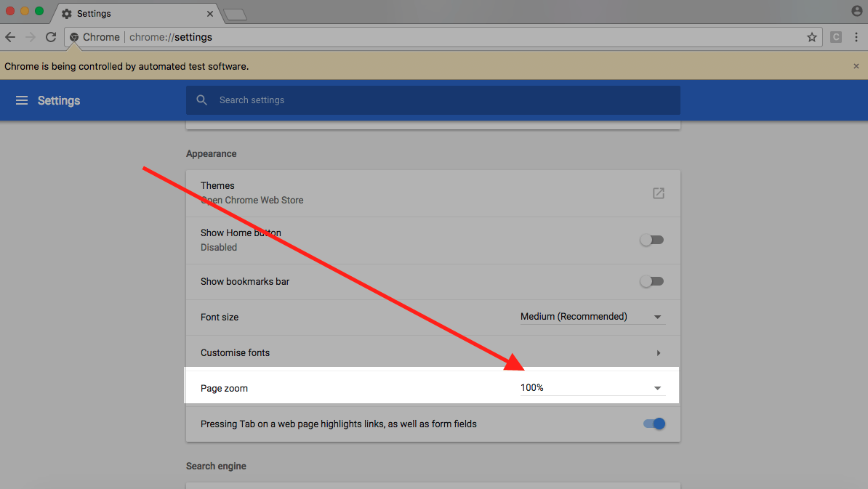The width and height of the screenshot is (868, 489).
Task: Open Themes external link icon
Action: point(658,193)
